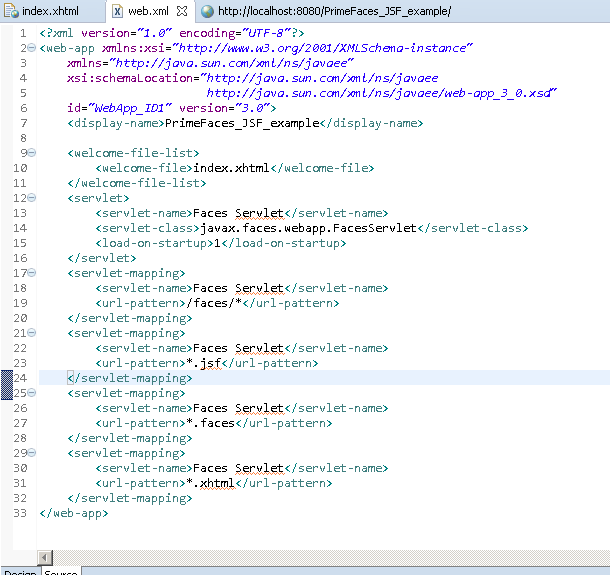Click the XMLSchema-instance namespace URL

coord(323,48)
